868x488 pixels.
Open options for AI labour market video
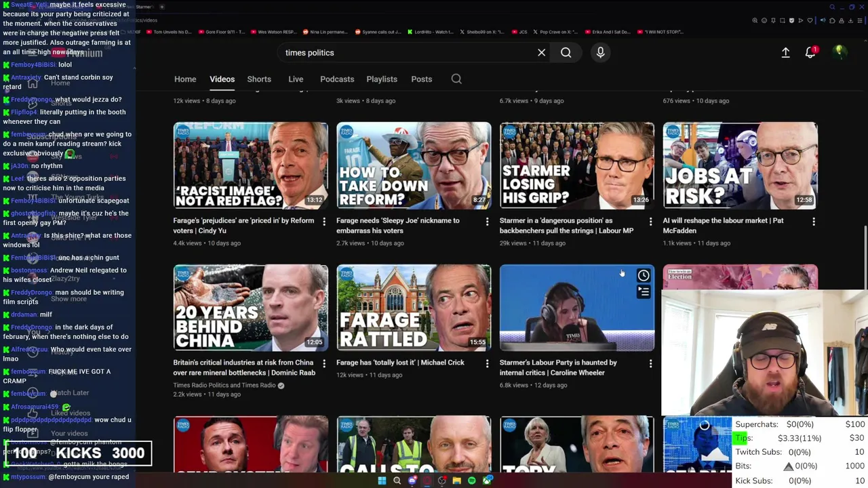[x=814, y=222]
